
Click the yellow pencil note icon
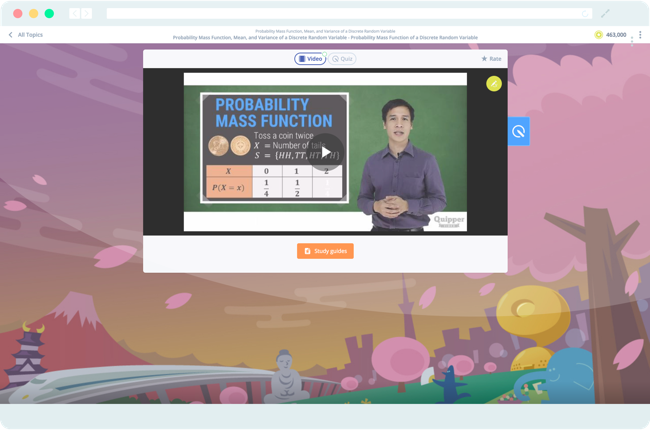tap(494, 84)
